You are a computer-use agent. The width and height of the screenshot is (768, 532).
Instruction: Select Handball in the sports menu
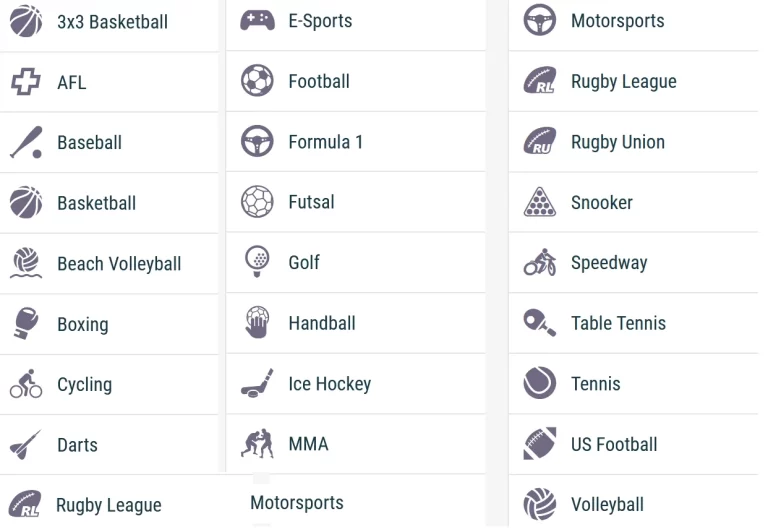pyautogui.click(x=356, y=323)
